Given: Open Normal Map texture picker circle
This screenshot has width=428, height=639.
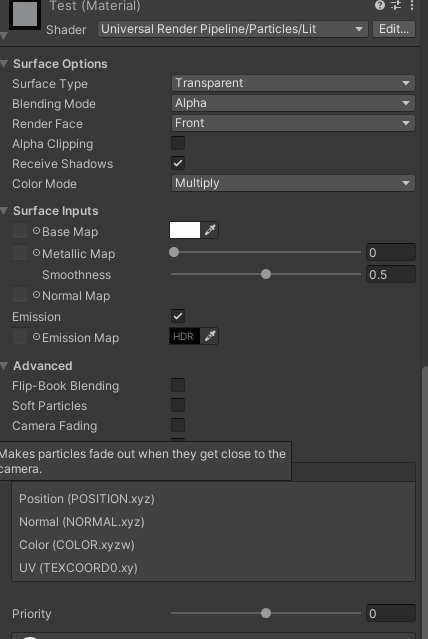Looking at the screenshot, I should [x=36, y=295].
